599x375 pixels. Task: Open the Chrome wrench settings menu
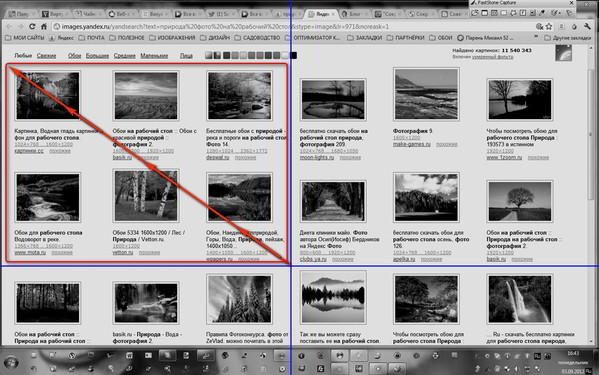(x=587, y=26)
